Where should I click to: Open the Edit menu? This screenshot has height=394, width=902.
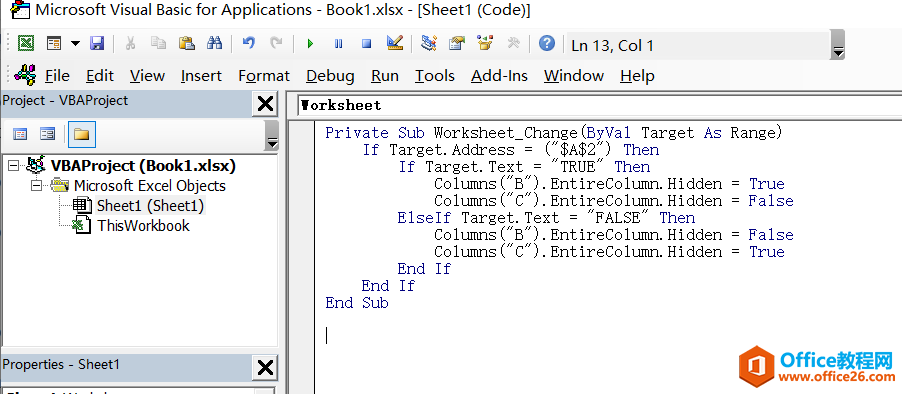pyautogui.click(x=100, y=76)
